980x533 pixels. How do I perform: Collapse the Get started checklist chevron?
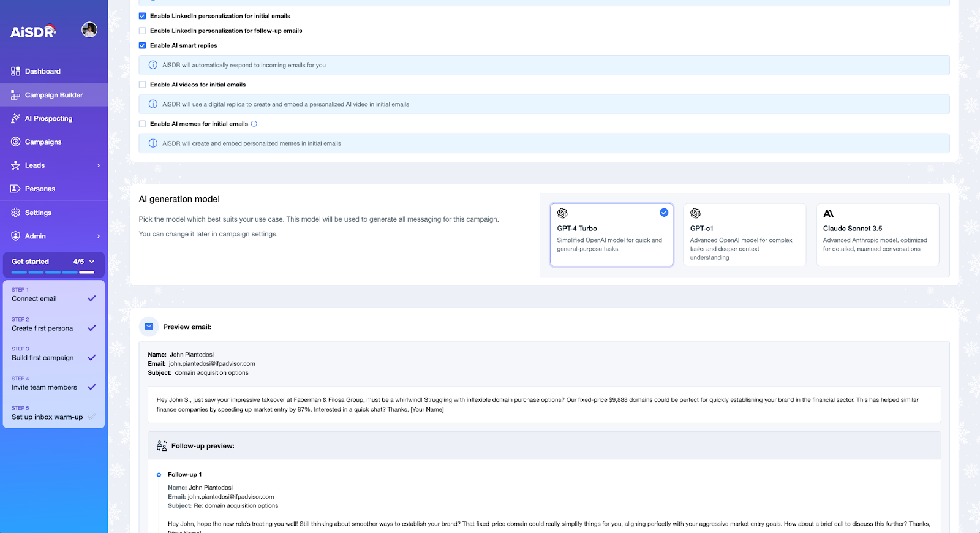92,262
